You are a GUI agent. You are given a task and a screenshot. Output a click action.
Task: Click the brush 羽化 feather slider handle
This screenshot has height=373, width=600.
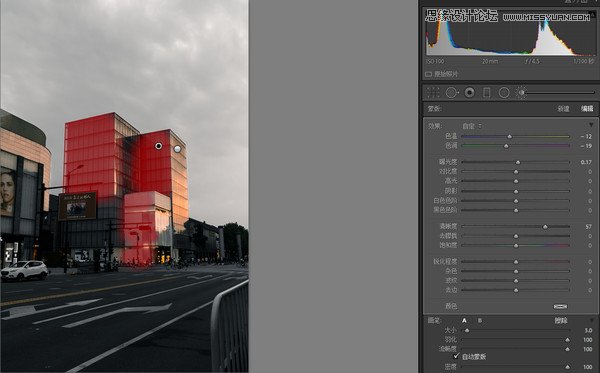[x=567, y=340]
